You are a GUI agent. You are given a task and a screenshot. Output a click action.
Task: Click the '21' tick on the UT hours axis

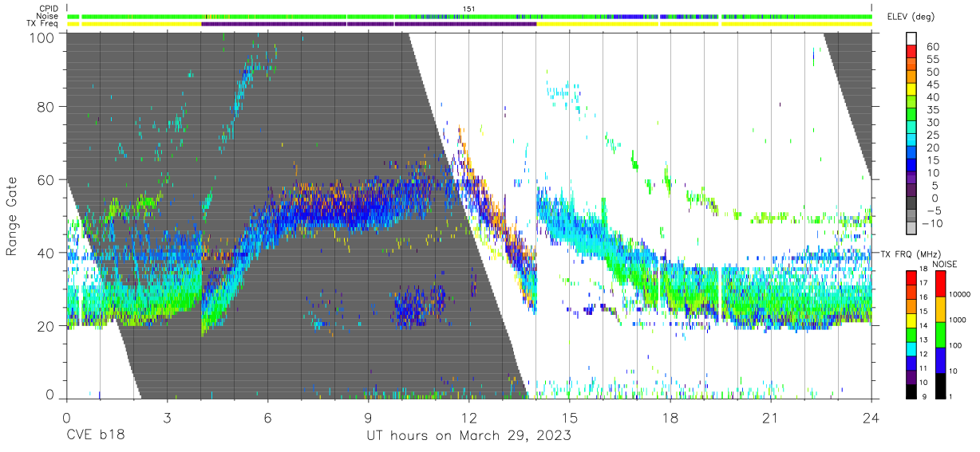point(770,417)
